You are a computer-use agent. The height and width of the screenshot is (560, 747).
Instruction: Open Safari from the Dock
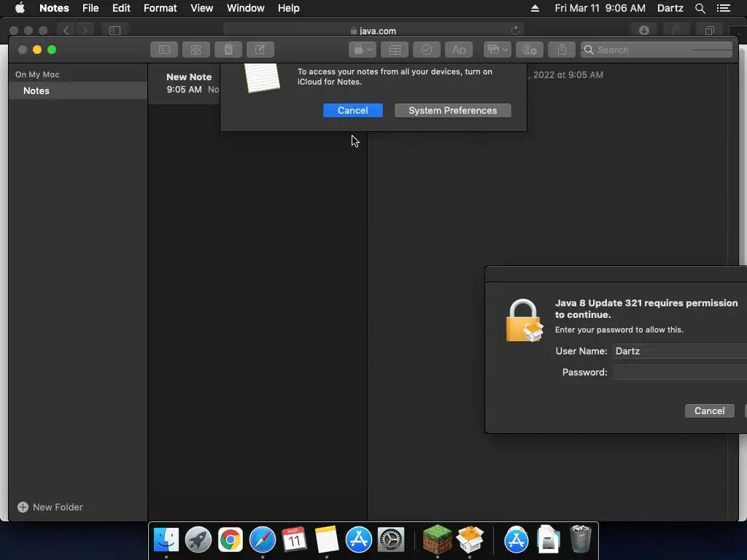[263, 540]
